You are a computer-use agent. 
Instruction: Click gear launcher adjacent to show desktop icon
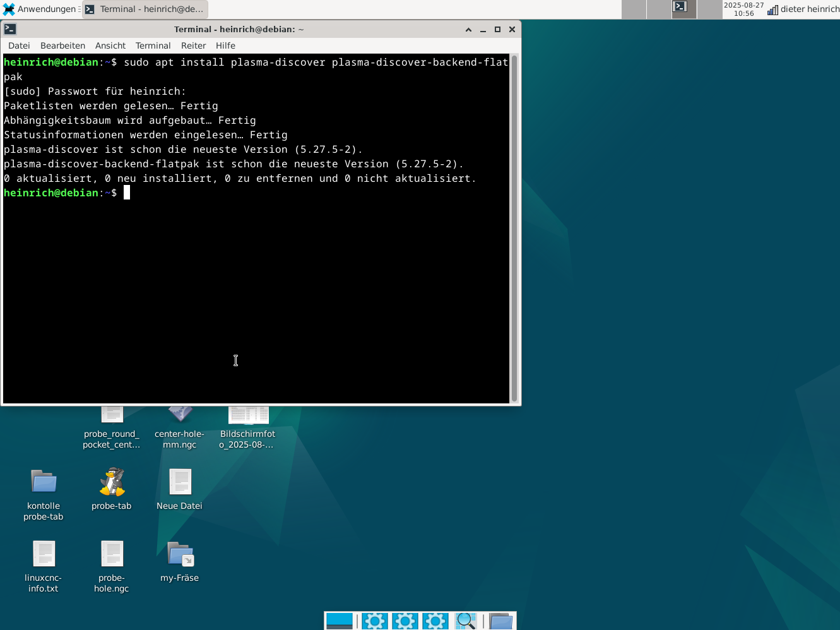pyautogui.click(x=375, y=621)
